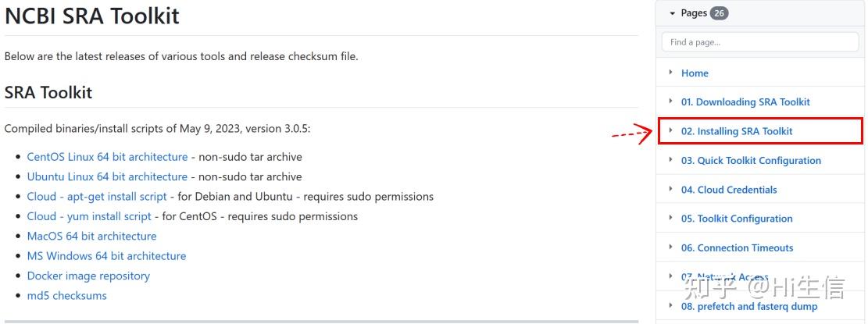The height and width of the screenshot is (324, 868).
Task: Click the Find a page search field
Action: 761,42
